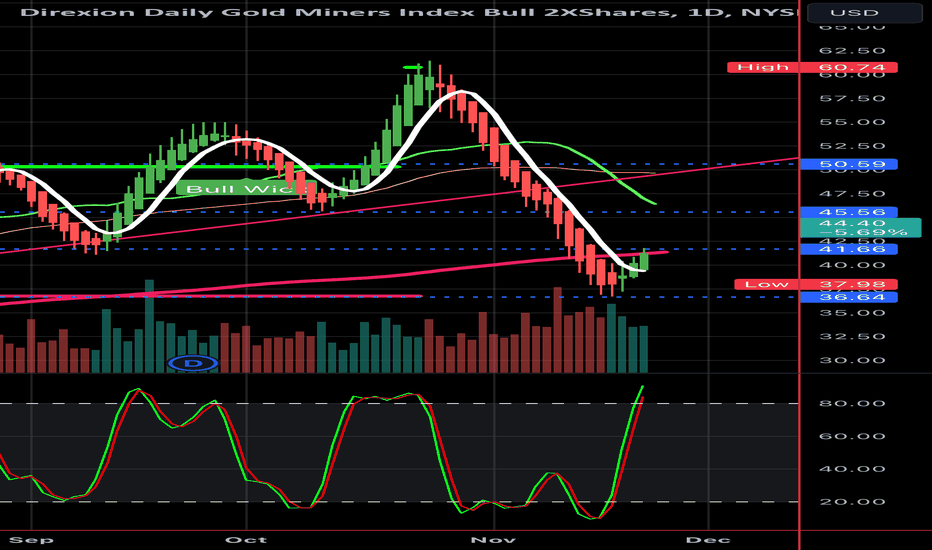
Task: Click the green 44.40 current price tag
Action: tap(861, 227)
